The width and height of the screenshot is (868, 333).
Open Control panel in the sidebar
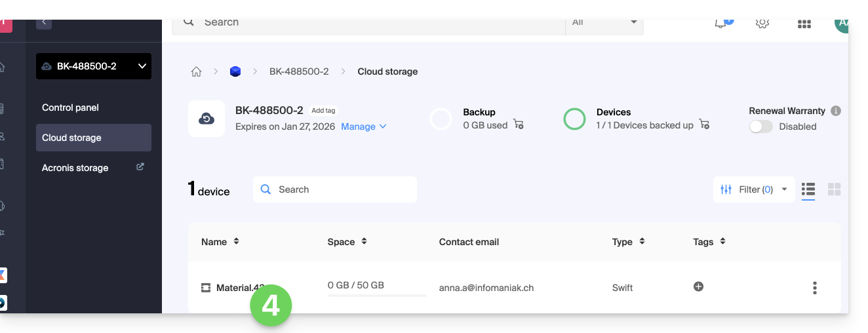pyautogui.click(x=71, y=108)
